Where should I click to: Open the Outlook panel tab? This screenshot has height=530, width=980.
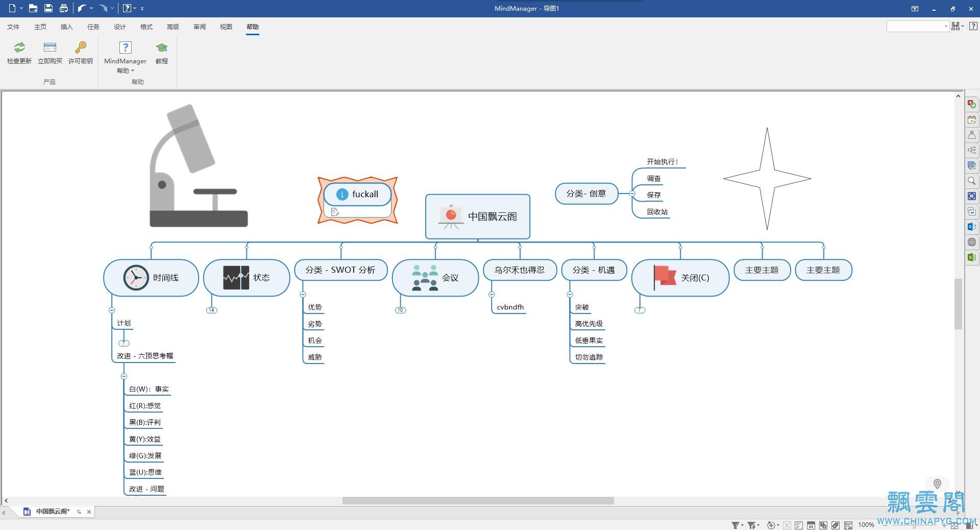[972, 227]
